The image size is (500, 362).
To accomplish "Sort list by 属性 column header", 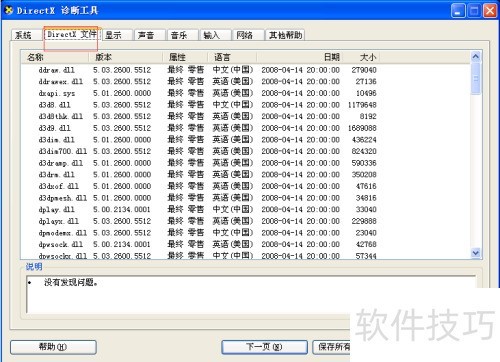I will tap(185, 57).
